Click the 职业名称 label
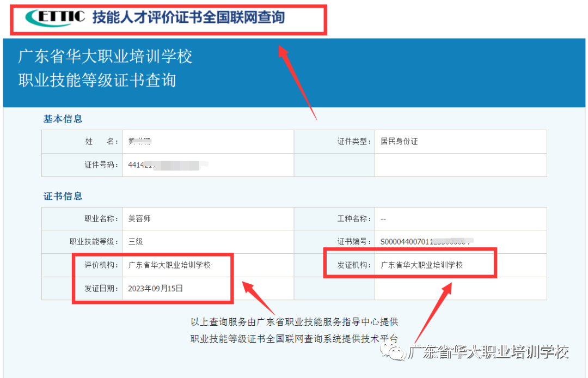 (101, 218)
